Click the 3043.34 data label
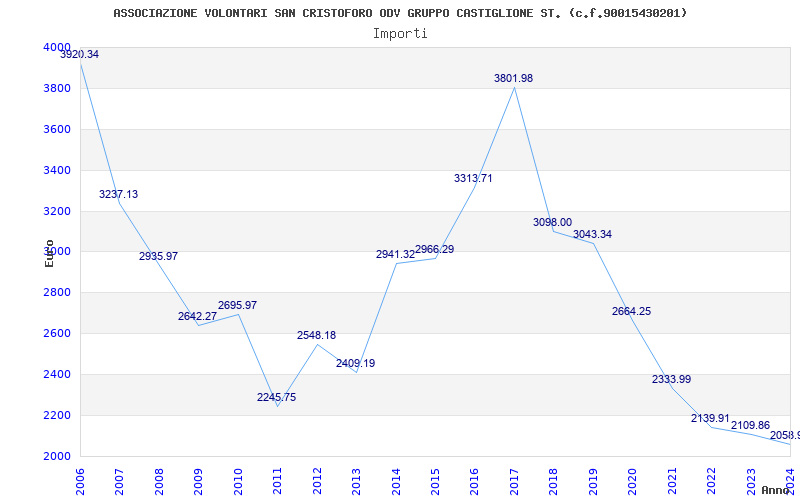 pos(592,234)
